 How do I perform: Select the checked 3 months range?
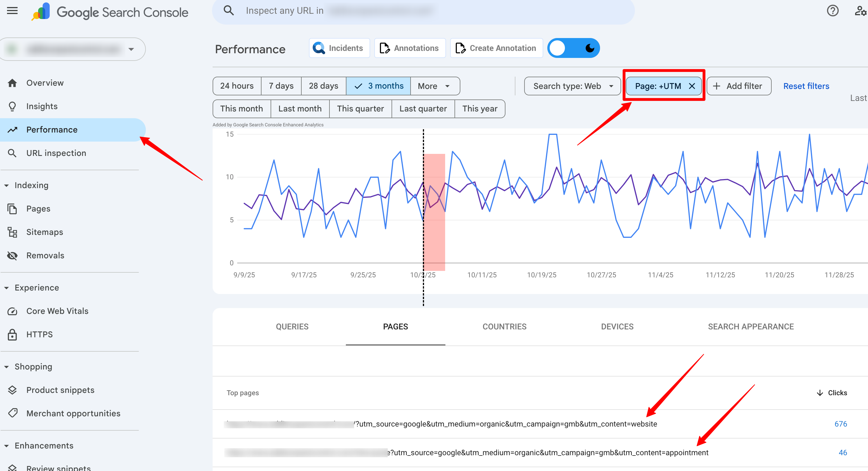[x=378, y=86]
